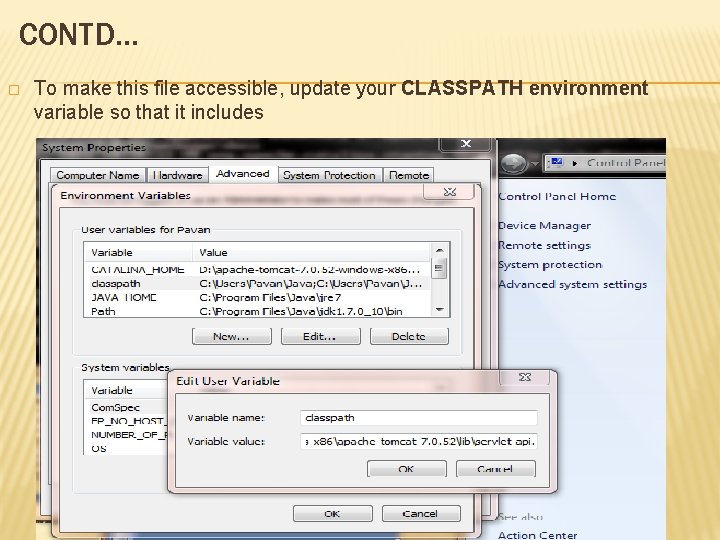This screenshot has height=540, width=720.
Task: Click the New... button for user variables
Action: 231,337
